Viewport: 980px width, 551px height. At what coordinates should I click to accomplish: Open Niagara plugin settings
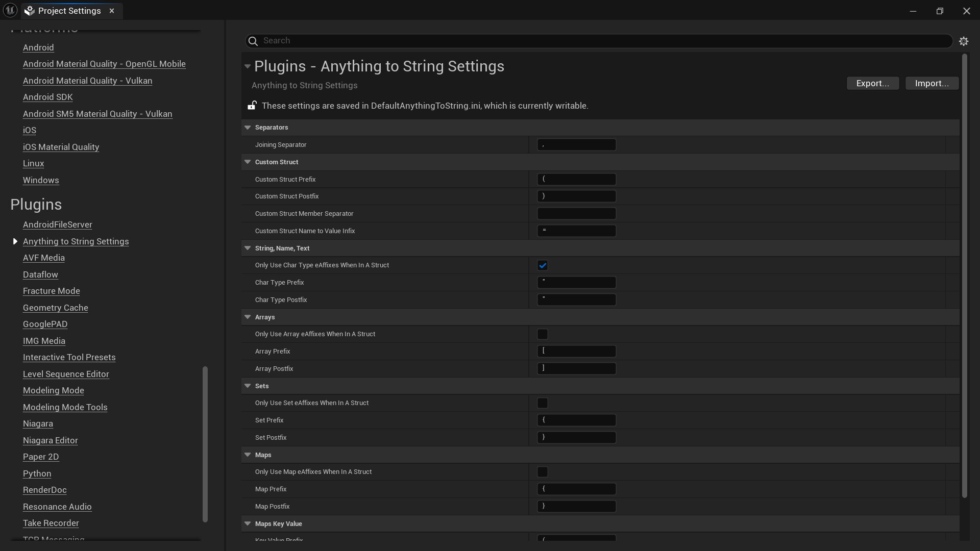click(x=38, y=423)
